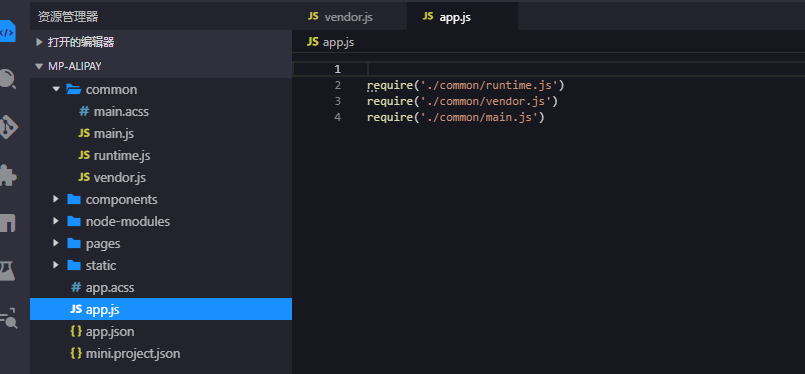Screen dimensions: 805x374
Task: Click the static folder icon
Action: click(74, 265)
